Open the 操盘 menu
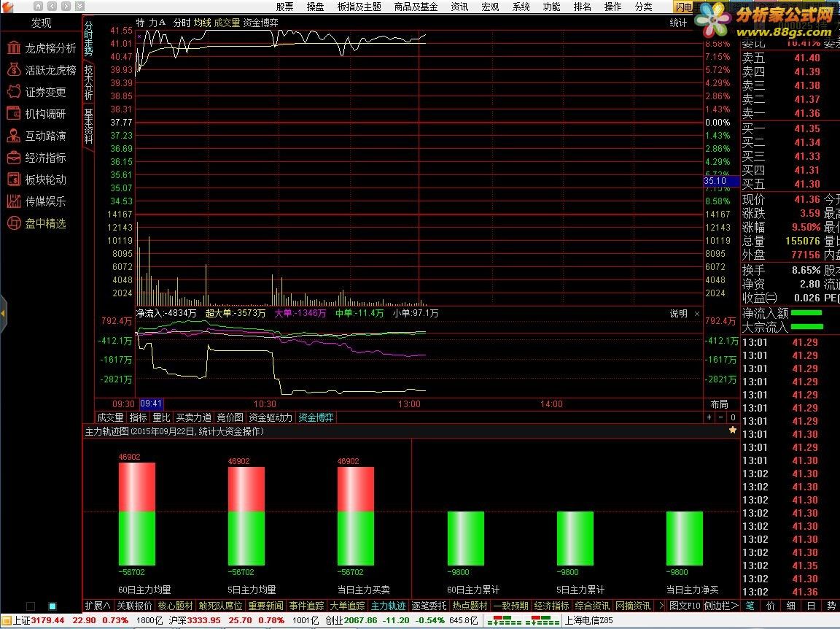The width and height of the screenshot is (840, 629). point(316,7)
